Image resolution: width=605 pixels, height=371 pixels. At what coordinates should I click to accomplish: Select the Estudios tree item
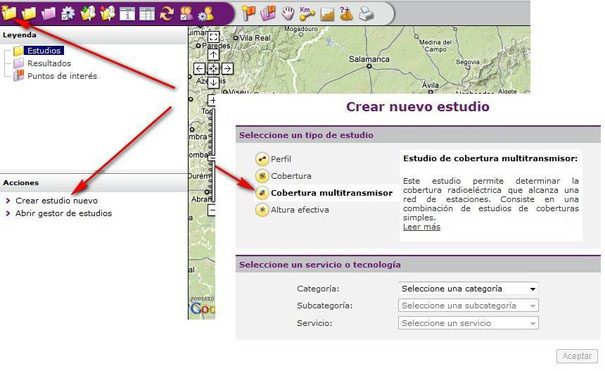pyautogui.click(x=44, y=51)
